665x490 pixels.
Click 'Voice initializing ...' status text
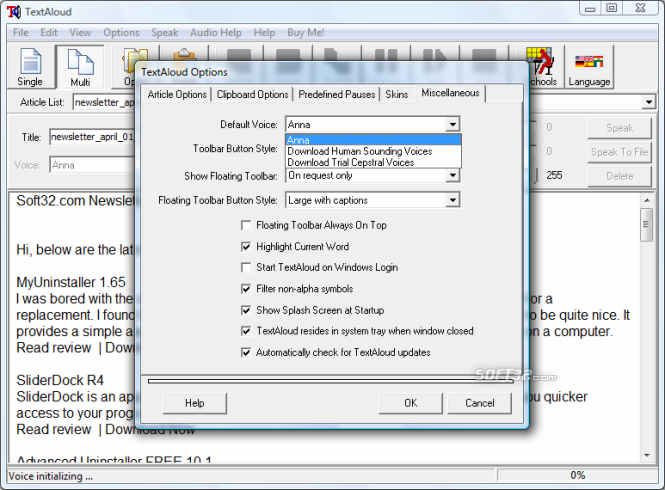coord(50,476)
